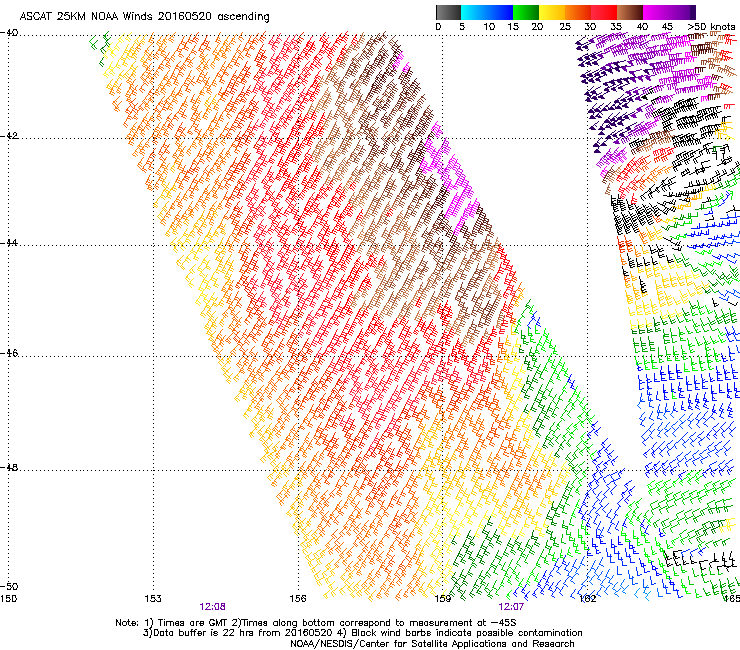Click the ">50 knots" legend label

click(x=712, y=27)
